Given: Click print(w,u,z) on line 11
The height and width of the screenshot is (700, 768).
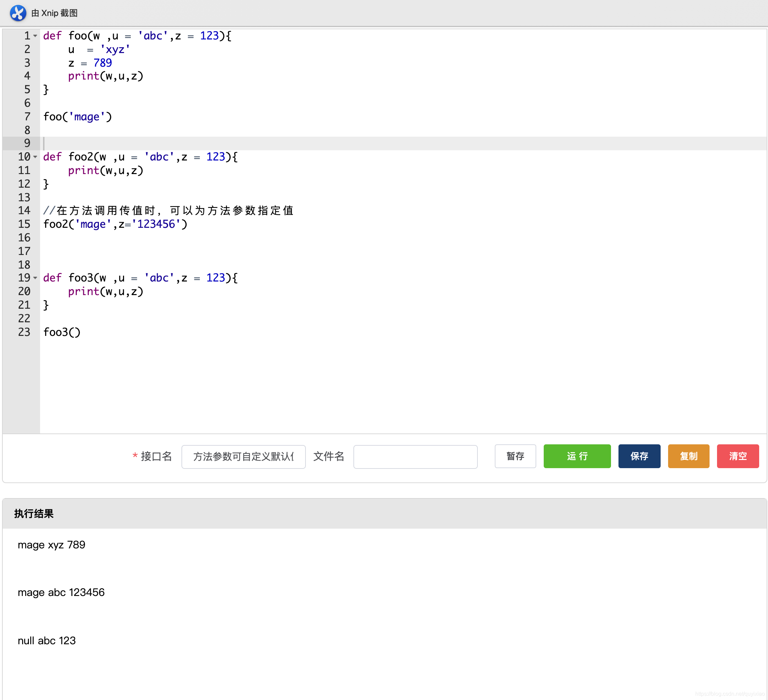Looking at the screenshot, I should point(106,170).
